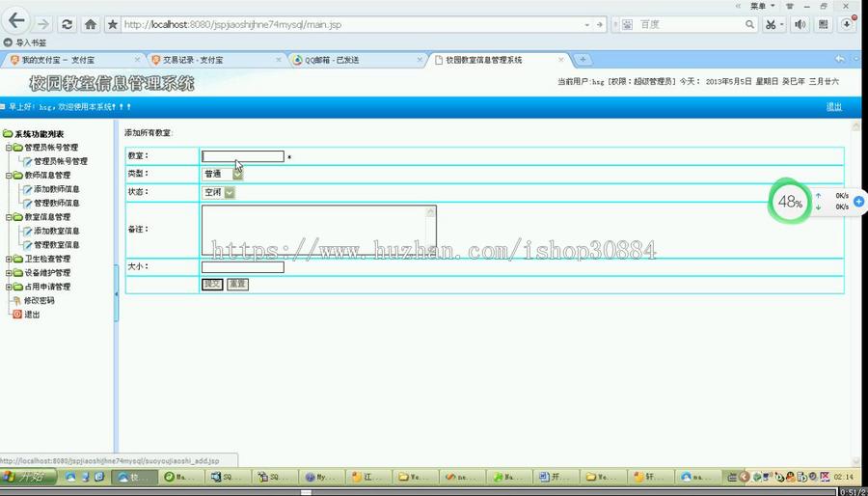Close the 我的支付宝 tab
The image size is (868, 496).
coord(137,60)
